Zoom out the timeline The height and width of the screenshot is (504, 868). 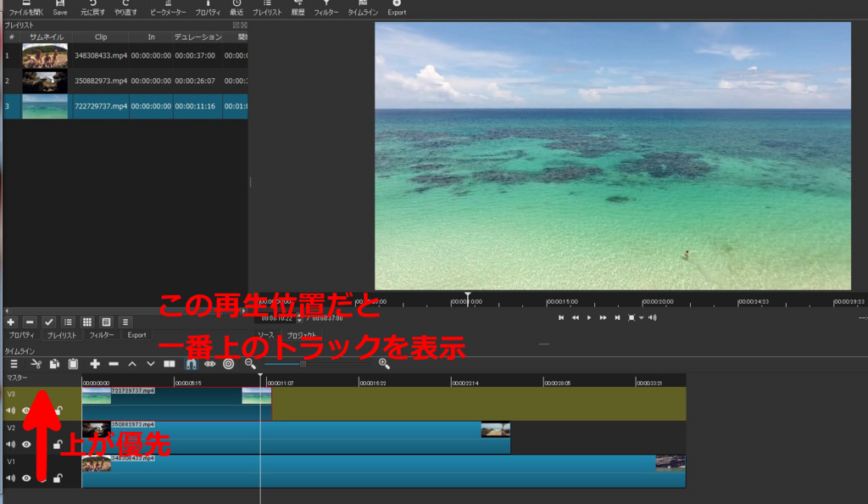tap(250, 364)
